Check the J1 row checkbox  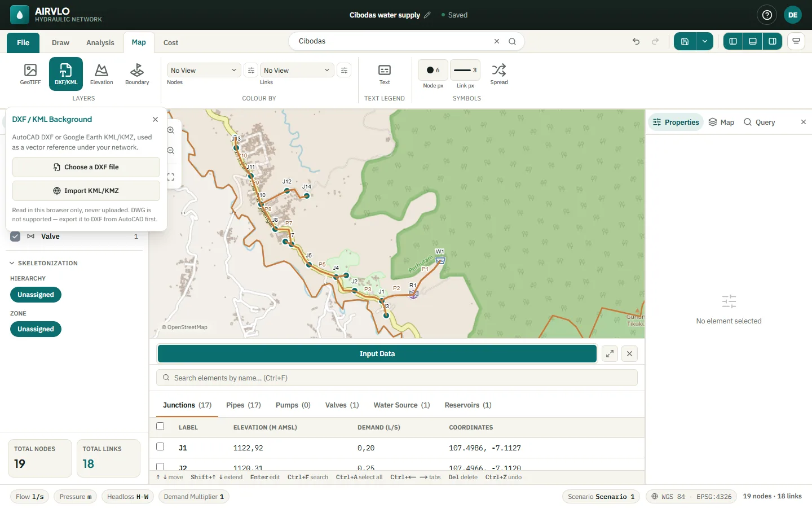160,447
